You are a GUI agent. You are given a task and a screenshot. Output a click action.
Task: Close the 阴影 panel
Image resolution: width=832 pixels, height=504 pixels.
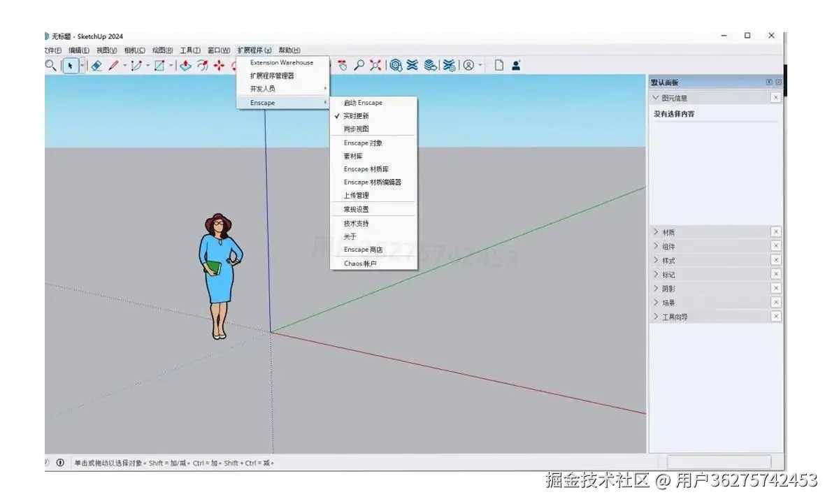point(776,288)
